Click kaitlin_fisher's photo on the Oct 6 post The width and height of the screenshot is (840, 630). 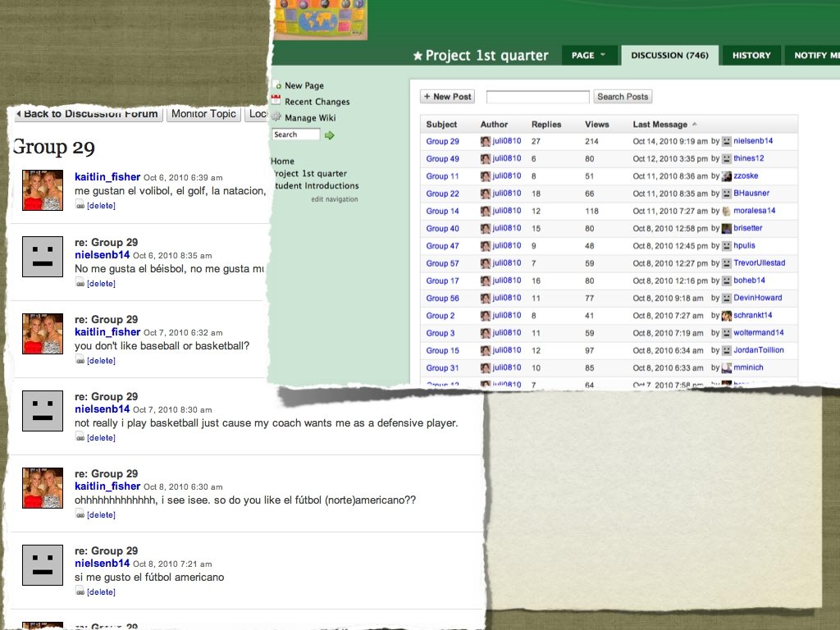click(43, 190)
